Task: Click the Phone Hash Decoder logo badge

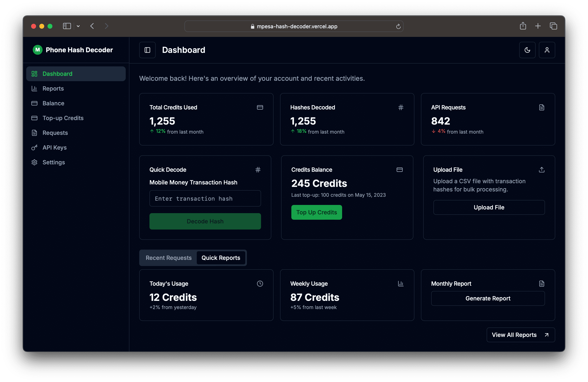Action: pyautogui.click(x=37, y=50)
